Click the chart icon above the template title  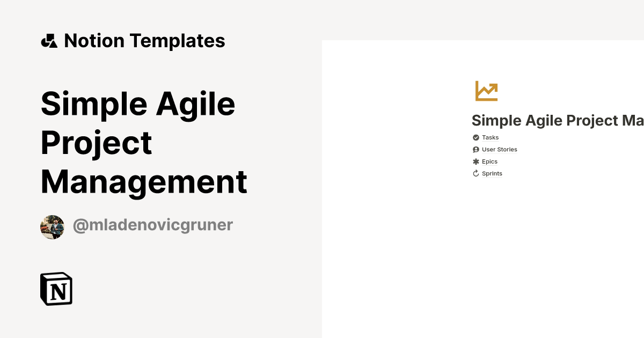(x=486, y=91)
